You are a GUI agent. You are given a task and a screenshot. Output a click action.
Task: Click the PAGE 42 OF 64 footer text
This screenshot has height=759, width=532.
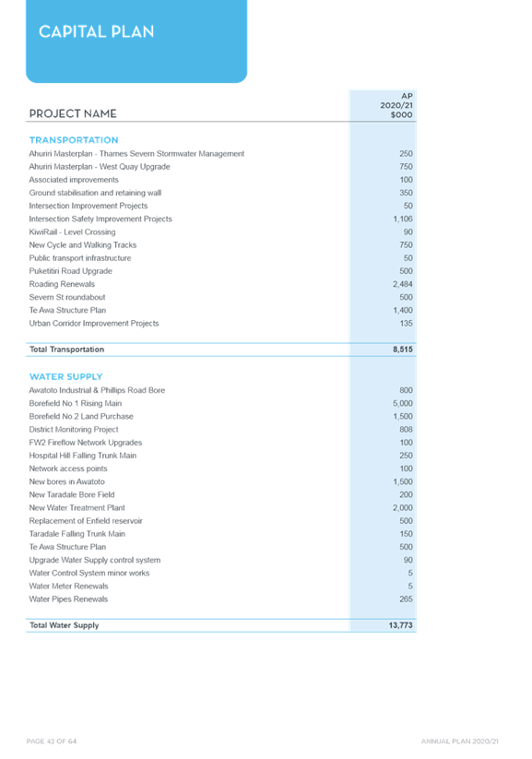coord(52,741)
